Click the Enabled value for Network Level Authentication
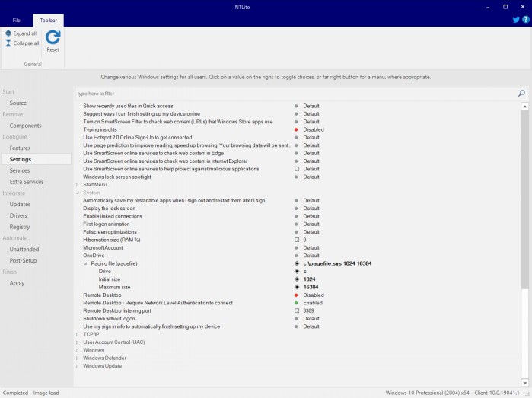The image size is (532, 398). pyautogui.click(x=313, y=303)
